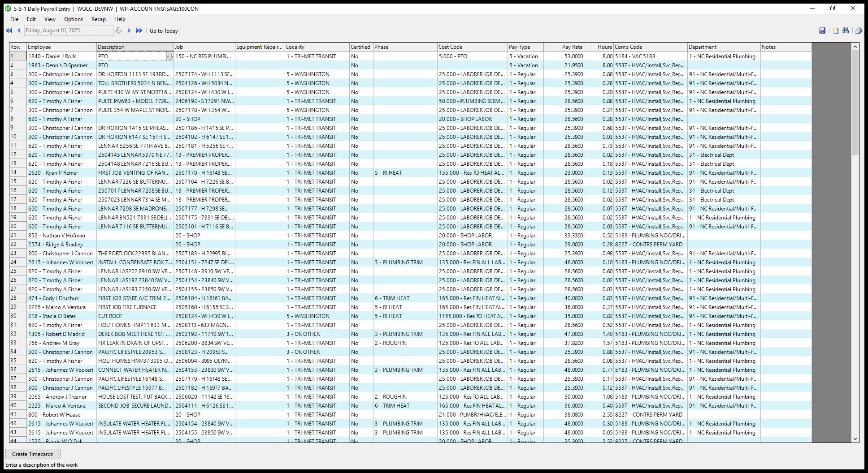Click the date field showing Friday, August 01, 2025

coord(68,30)
